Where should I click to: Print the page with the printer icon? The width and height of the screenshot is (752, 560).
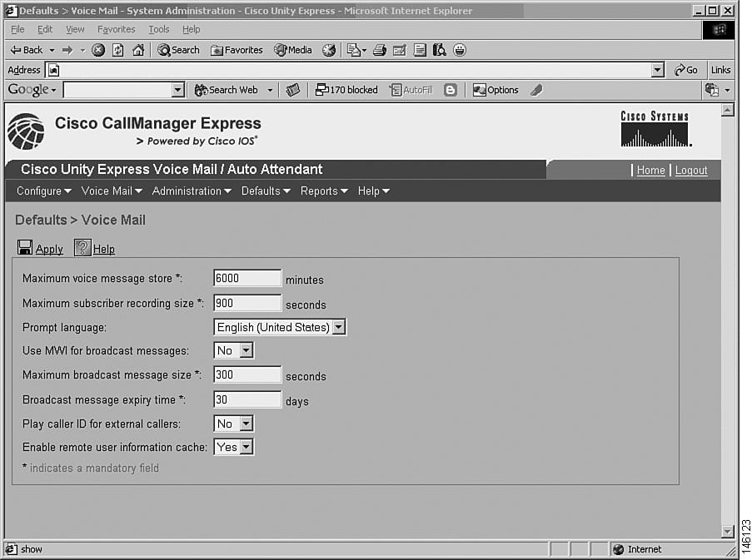point(380,50)
